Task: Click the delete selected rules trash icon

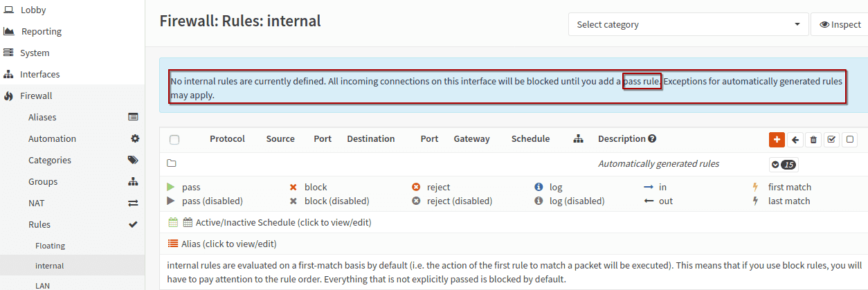Action: (x=813, y=139)
